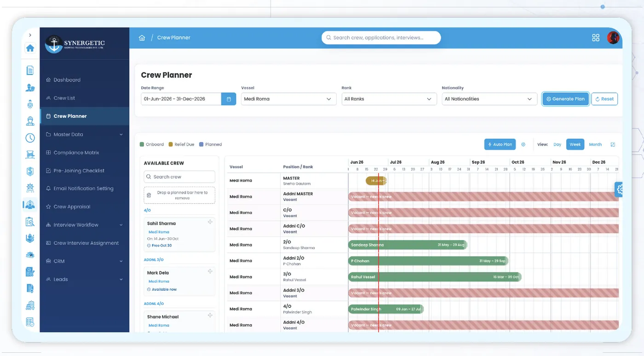Switch the view to Day
This screenshot has width=644, height=356.
pos(557,144)
